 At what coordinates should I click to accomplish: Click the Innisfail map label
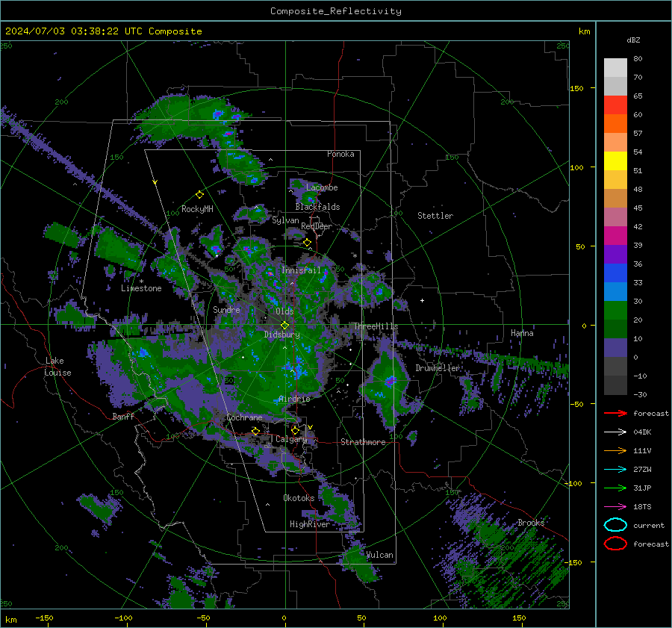pos(301,270)
